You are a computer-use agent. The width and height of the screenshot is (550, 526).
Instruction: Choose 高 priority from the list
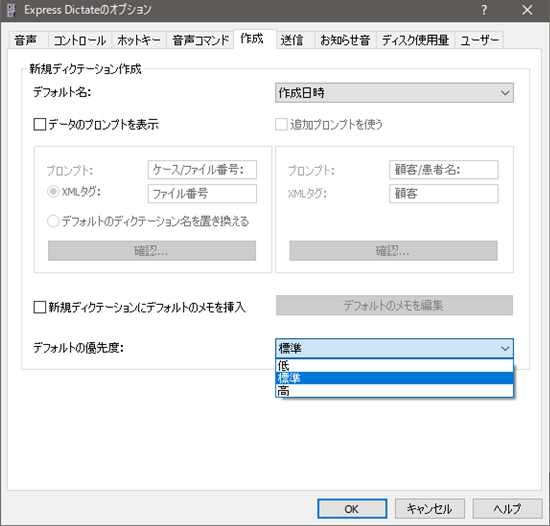pyautogui.click(x=394, y=390)
